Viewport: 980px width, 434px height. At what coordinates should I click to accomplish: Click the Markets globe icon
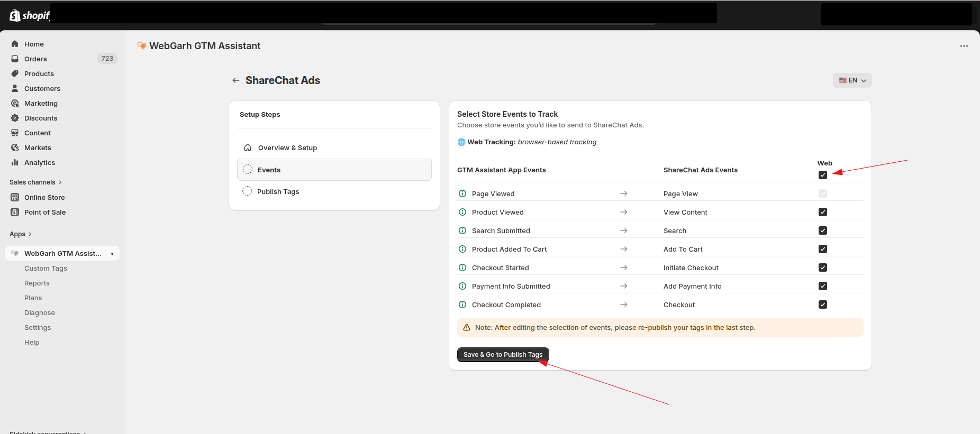click(x=15, y=147)
